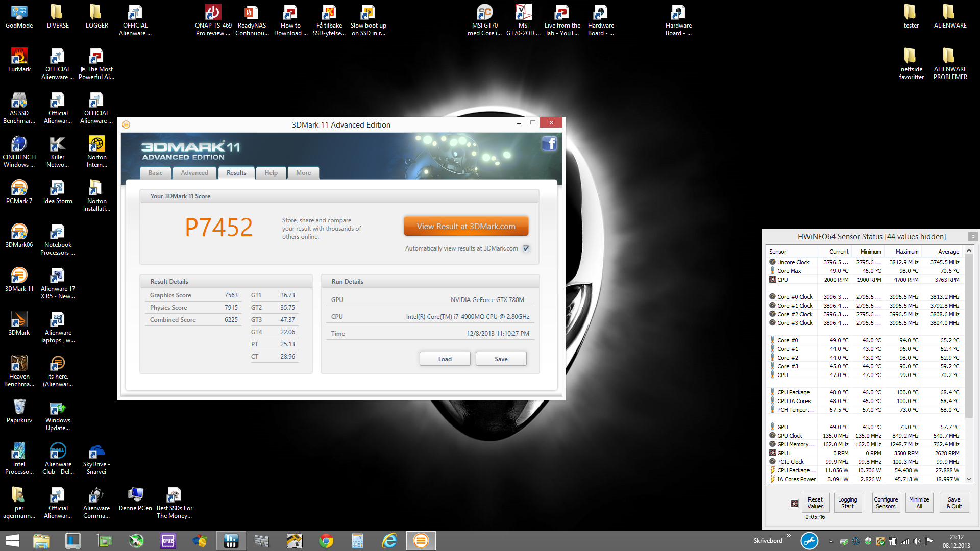This screenshot has height=551, width=980.
Task: Click the blue wrench tray icon
Action: (809, 541)
